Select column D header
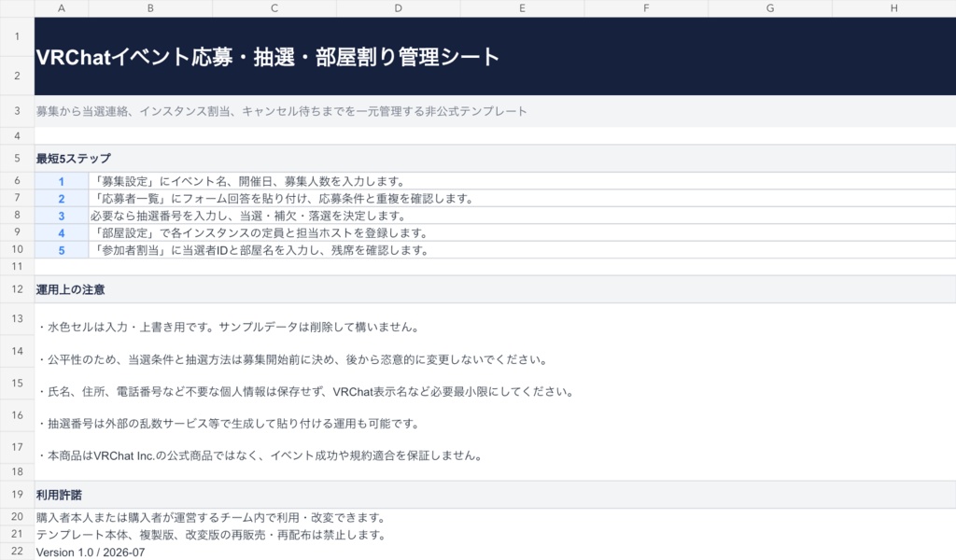 click(x=398, y=7)
